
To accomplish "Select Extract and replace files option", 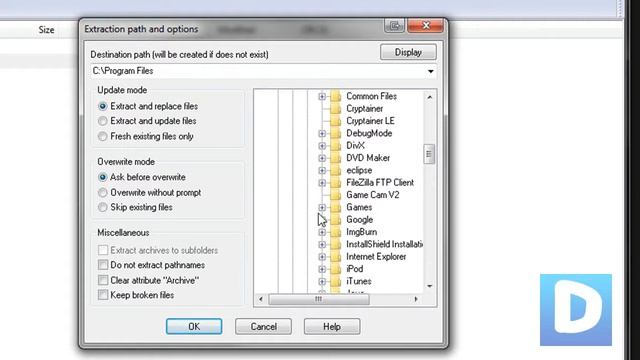I will coord(102,106).
